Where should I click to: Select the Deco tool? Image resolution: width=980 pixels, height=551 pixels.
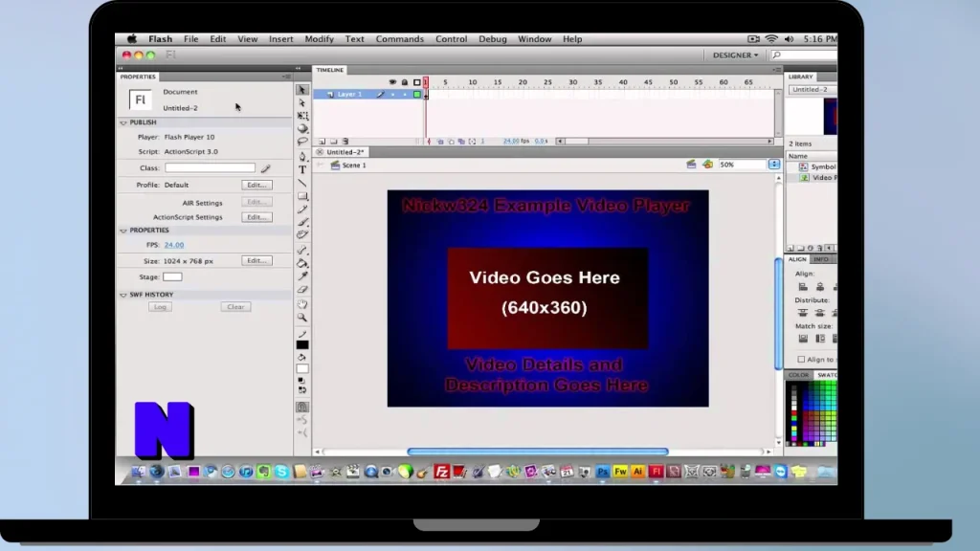click(302, 234)
